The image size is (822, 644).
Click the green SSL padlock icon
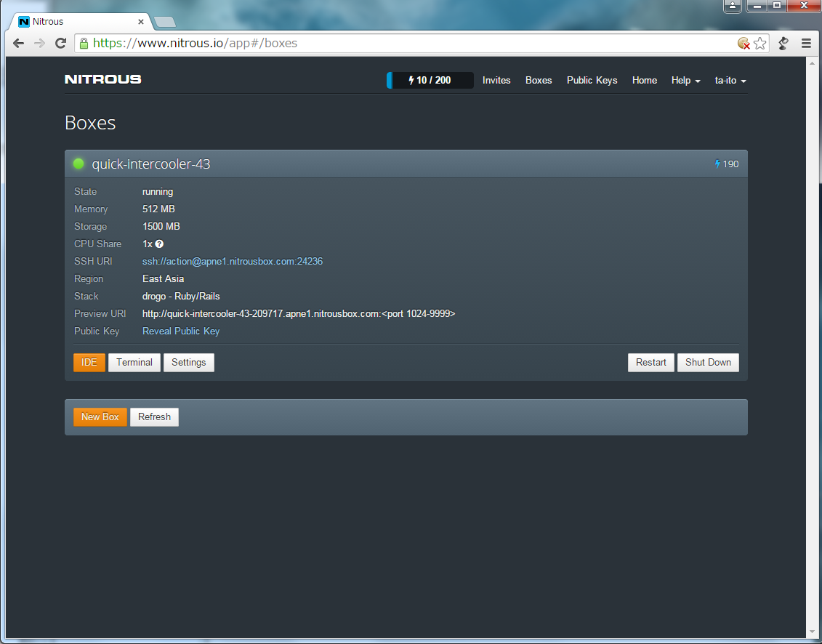[x=84, y=43]
